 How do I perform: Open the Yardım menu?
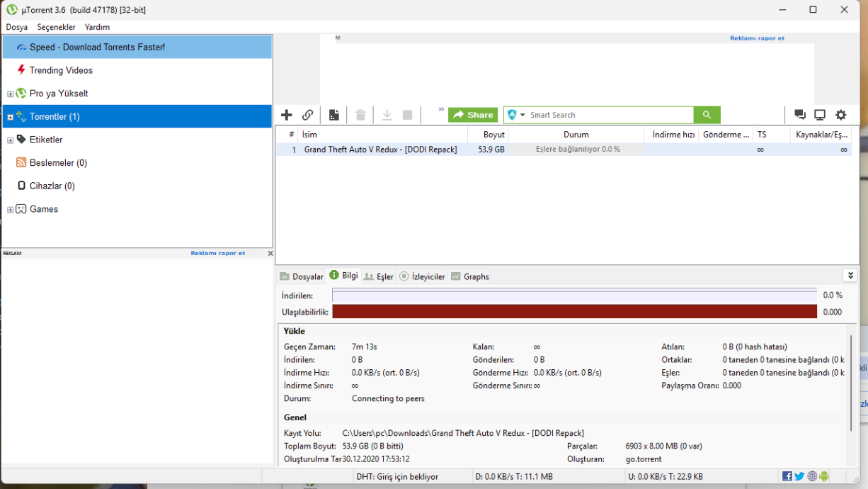[x=97, y=27]
